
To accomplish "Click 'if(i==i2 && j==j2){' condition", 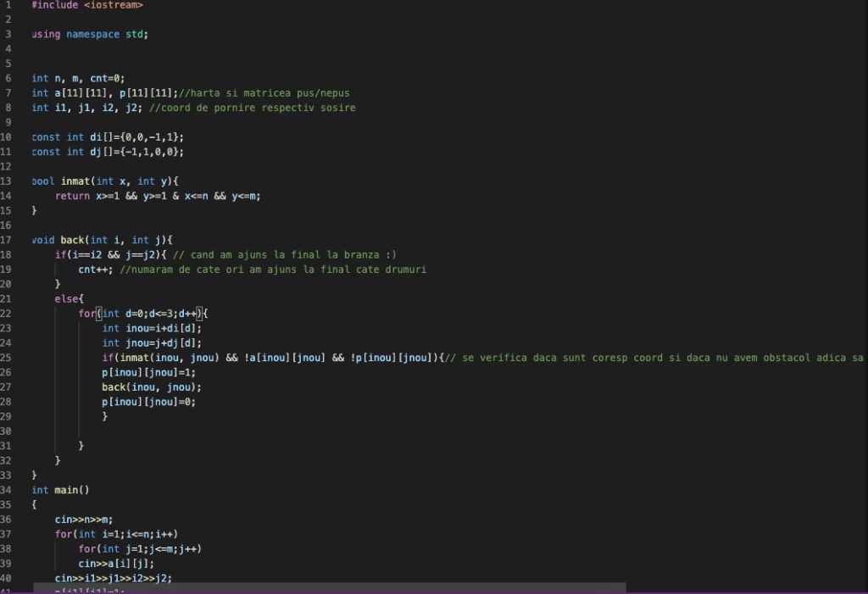I will [111, 255].
